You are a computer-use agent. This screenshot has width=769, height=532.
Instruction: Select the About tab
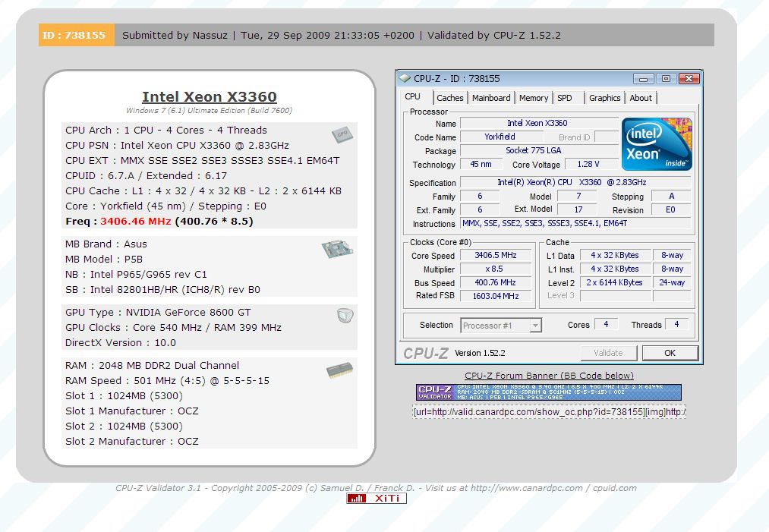(641, 98)
